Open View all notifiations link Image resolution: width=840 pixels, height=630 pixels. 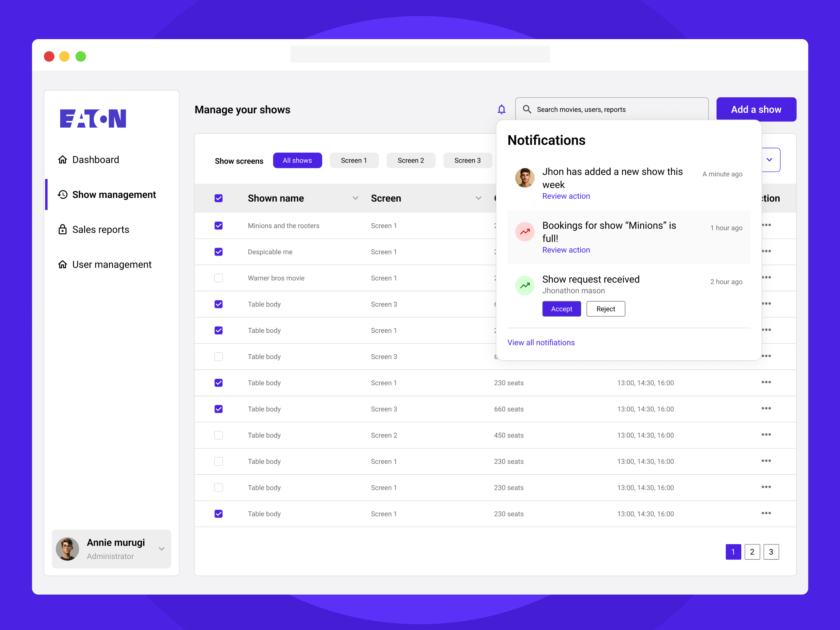pos(541,342)
